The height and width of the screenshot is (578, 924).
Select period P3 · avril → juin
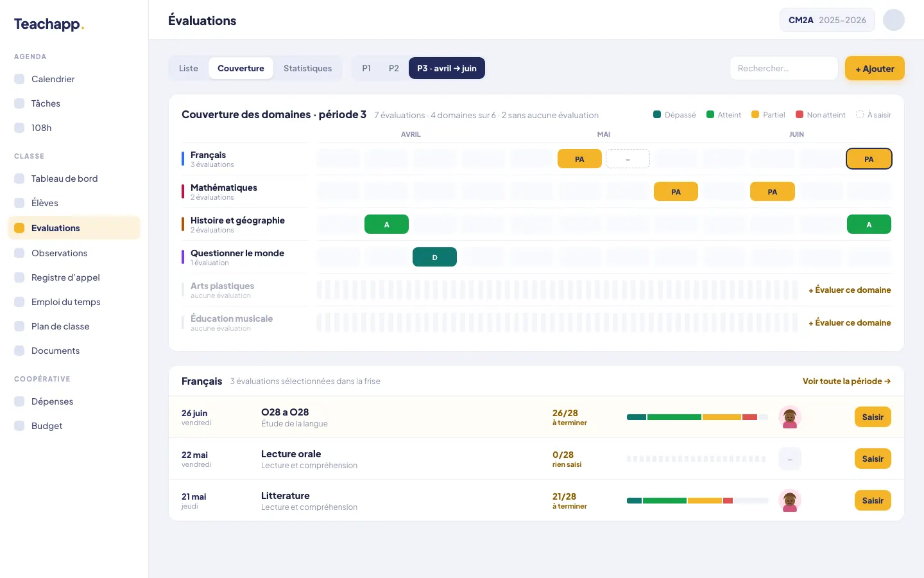click(447, 68)
